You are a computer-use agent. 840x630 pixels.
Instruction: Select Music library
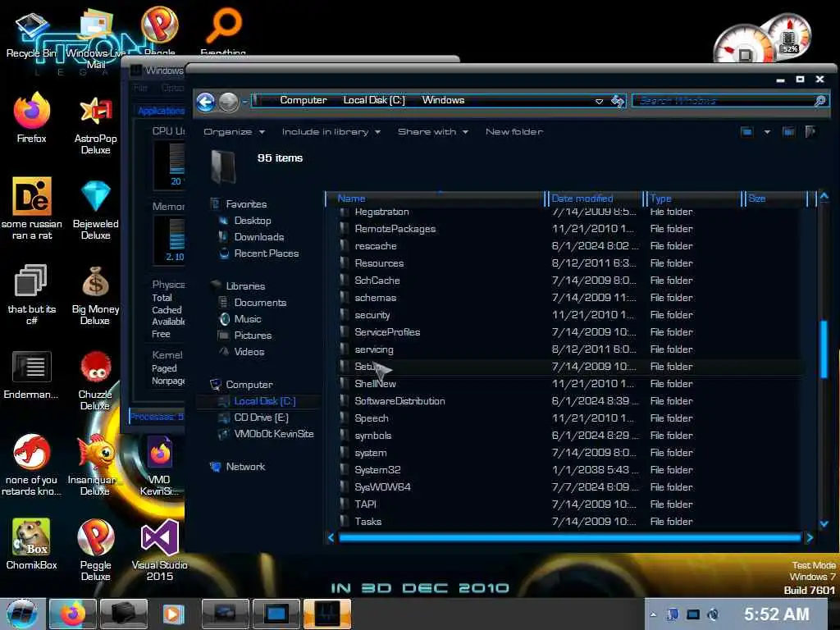248,319
